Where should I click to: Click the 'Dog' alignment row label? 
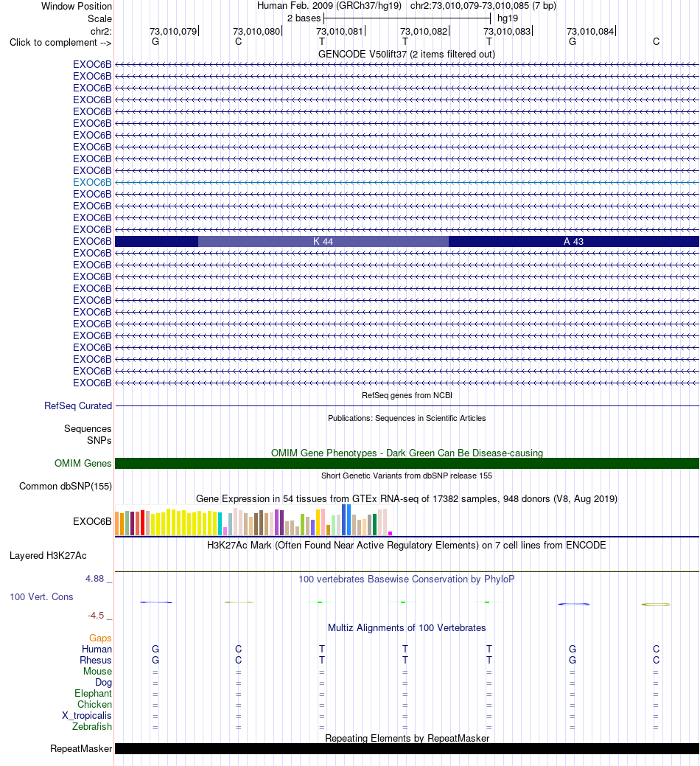(x=103, y=683)
